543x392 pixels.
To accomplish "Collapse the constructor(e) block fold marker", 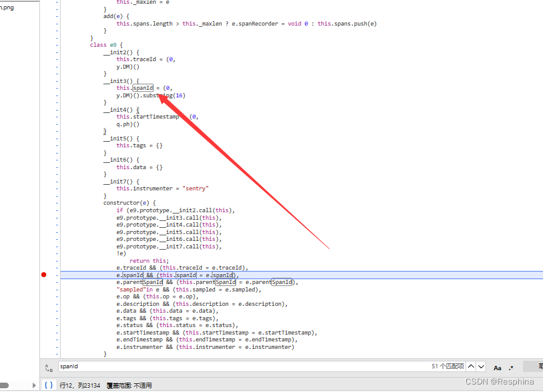I will [57, 202].
